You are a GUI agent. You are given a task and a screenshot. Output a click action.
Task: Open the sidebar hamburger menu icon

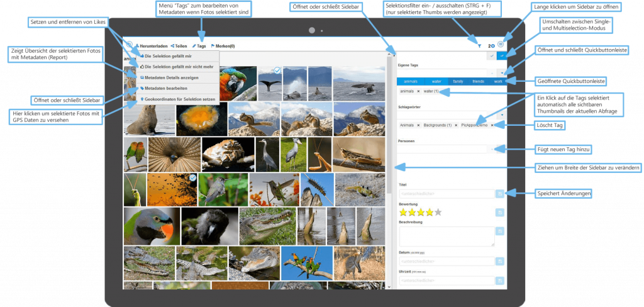coord(501,45)
